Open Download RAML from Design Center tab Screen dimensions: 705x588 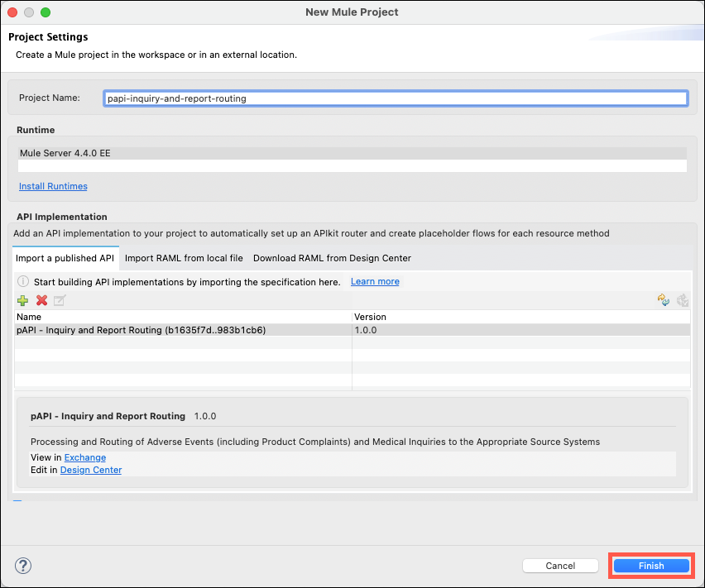click(332, 258)
